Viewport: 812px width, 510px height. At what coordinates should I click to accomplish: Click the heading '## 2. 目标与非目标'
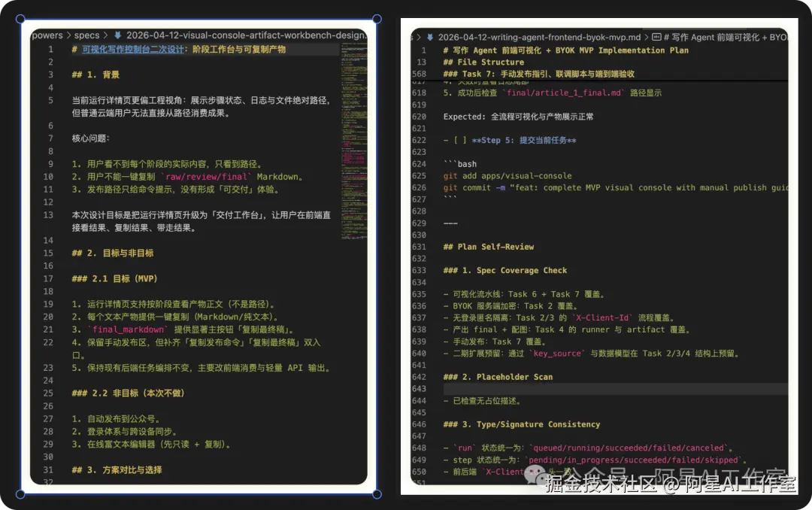pyautogui.click(x=113, y=253)
